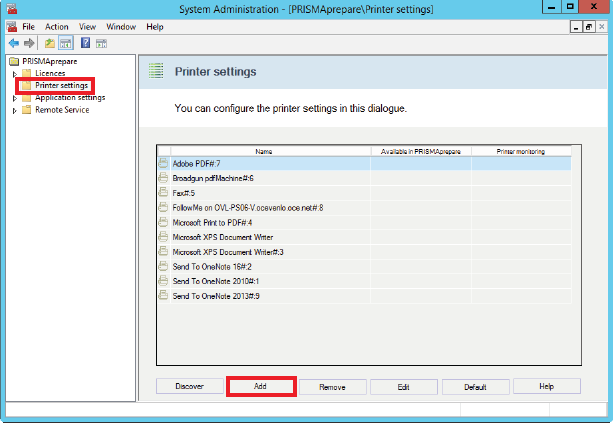The image size is (613, 423).
Task: Select the Fax#:5 printer row
Action: [364, 193]
